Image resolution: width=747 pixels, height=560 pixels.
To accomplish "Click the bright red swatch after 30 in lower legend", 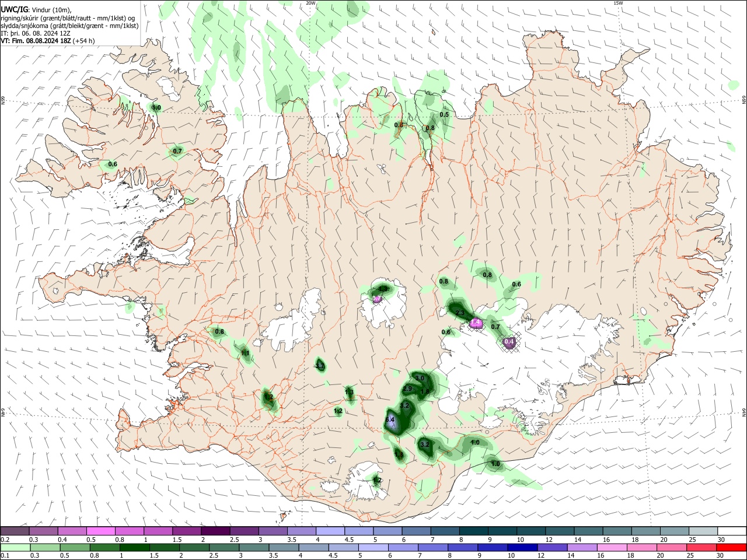I will tap(731, 547).
